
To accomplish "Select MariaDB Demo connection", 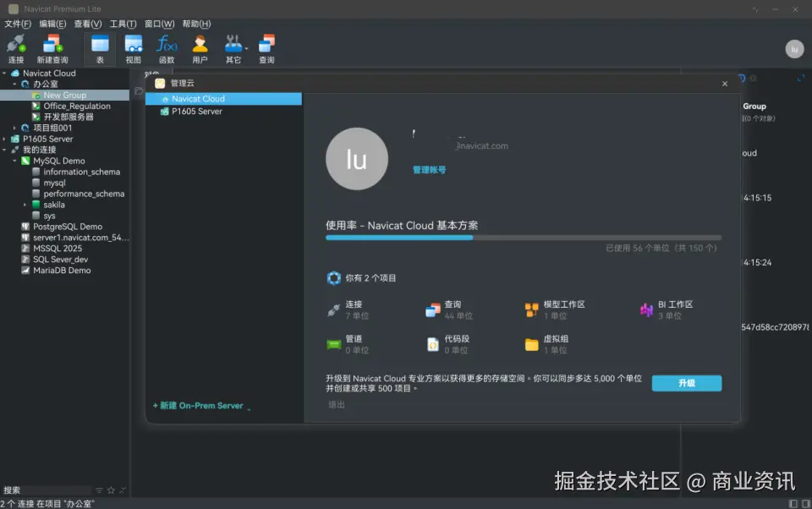I will [x=62, y=271].
